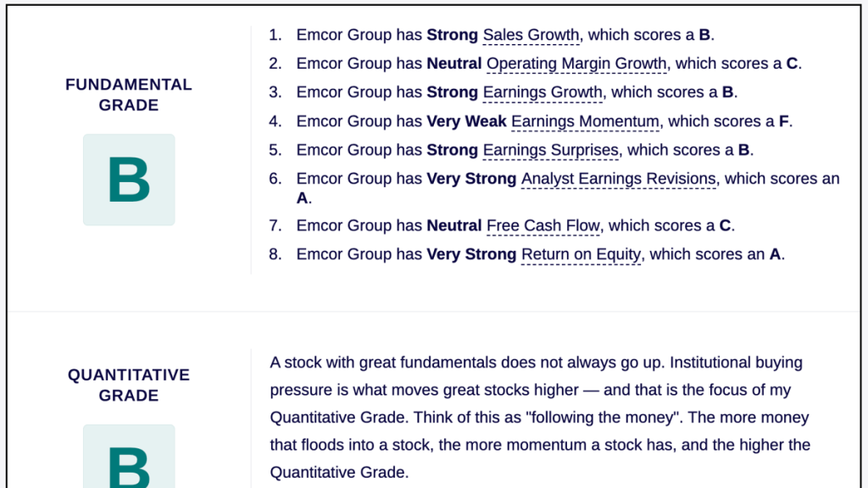The image size is (868, 488).
Task: Click the Earnings Surprises link
Action: pos(551,150)
